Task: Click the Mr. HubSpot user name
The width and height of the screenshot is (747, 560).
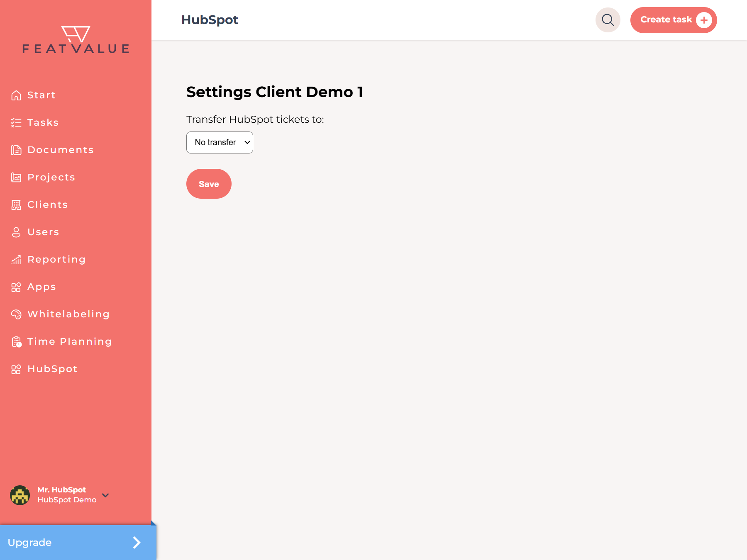Action: [61, 490]
